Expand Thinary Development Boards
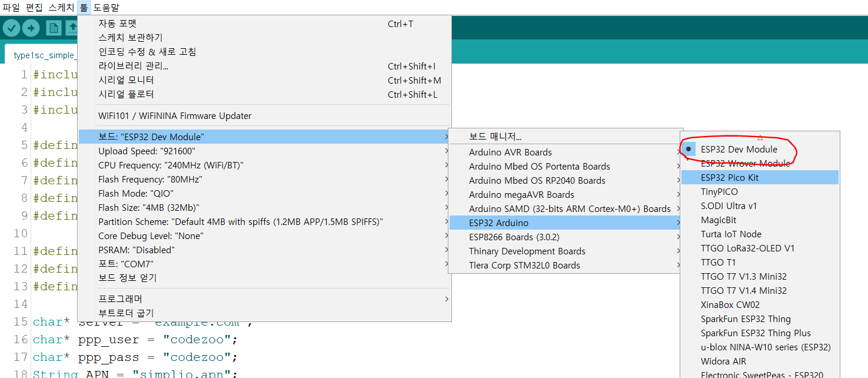 [x=566, y=251]
